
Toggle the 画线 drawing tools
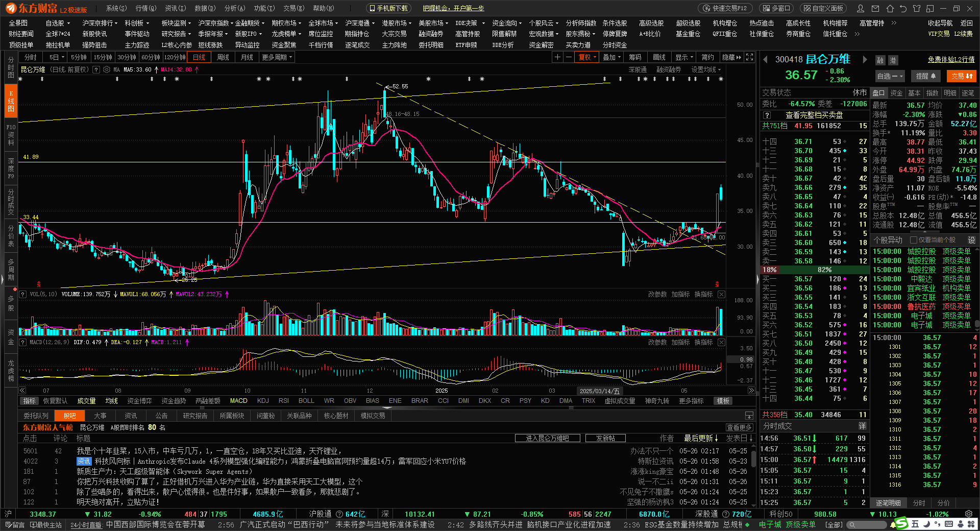click(659, 57)
